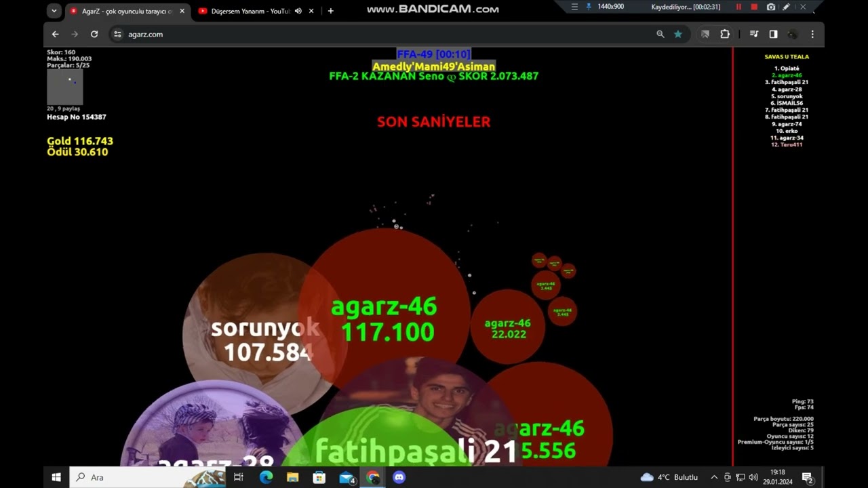868x488 pixels.
Task: Click the grey extension icon beside the star
Action: point(705,34)
